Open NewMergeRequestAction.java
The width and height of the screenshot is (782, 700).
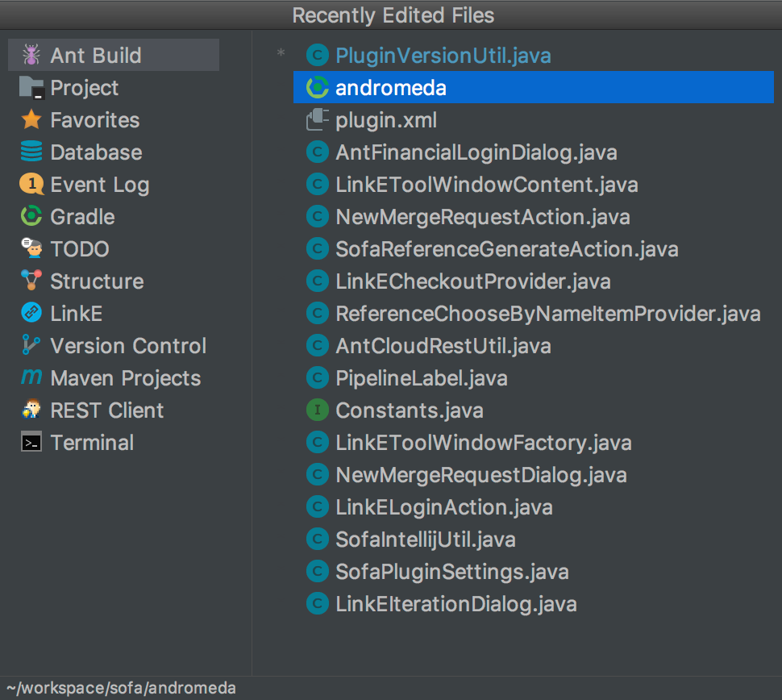coord(534,217)
